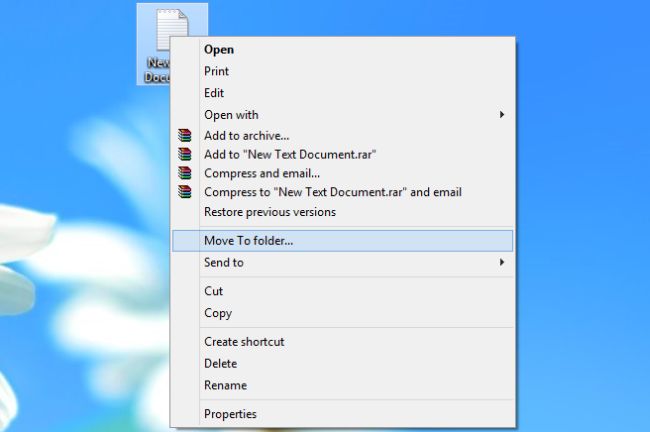
Task: Click WinRAR icon beside Compress and email
Action: pyautogui.click(x=185, y=173)
